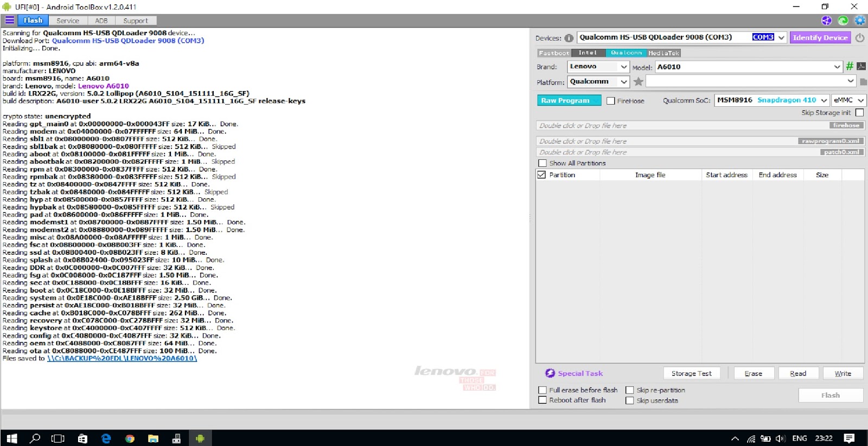This screenshot has width=868, height=446.
Task: Uncheck the Partition header checkbox
Action: 541,175
